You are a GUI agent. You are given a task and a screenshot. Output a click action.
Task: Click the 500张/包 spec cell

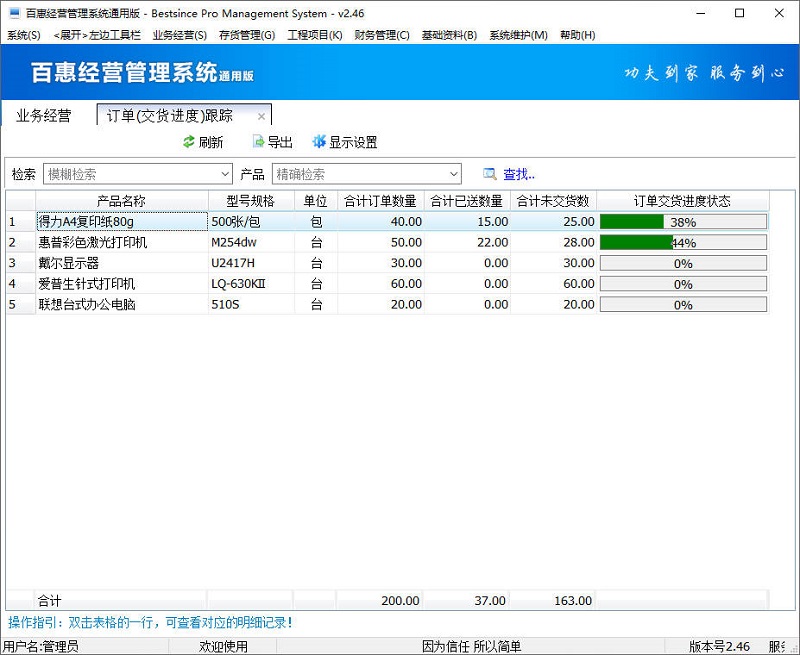[x=251, y=222]
